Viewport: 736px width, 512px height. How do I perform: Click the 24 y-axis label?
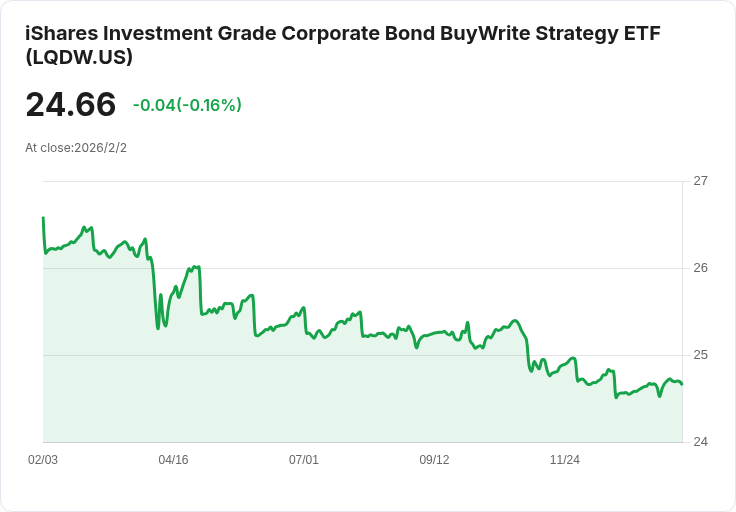click(x=700, y=442)
